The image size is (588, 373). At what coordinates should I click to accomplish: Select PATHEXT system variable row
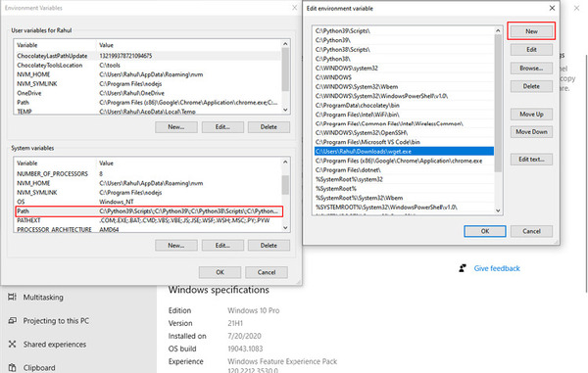(x=148, y=220)
